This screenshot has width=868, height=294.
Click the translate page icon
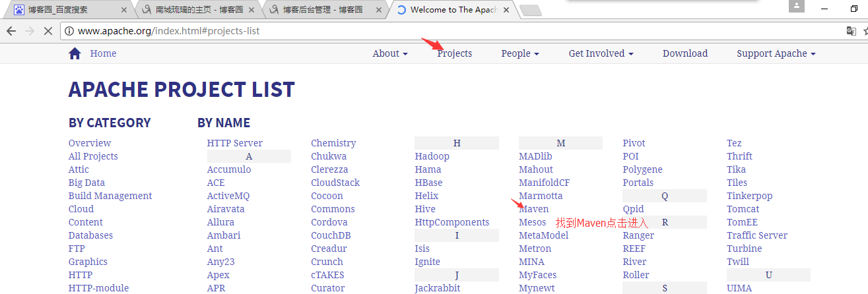851,31
